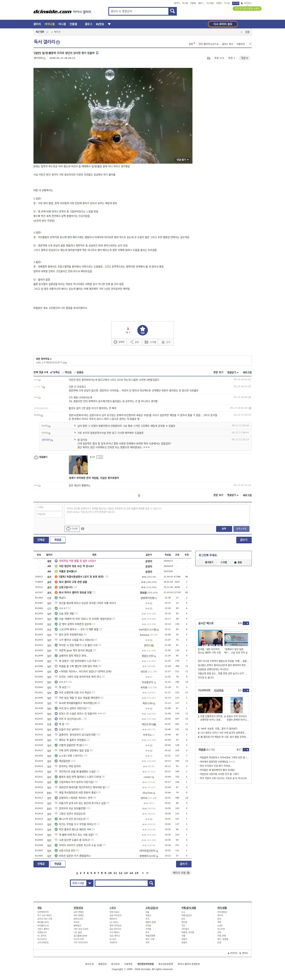
Task: Open attached file edit_1778655531677.jpg
Action: pos(51,363)
